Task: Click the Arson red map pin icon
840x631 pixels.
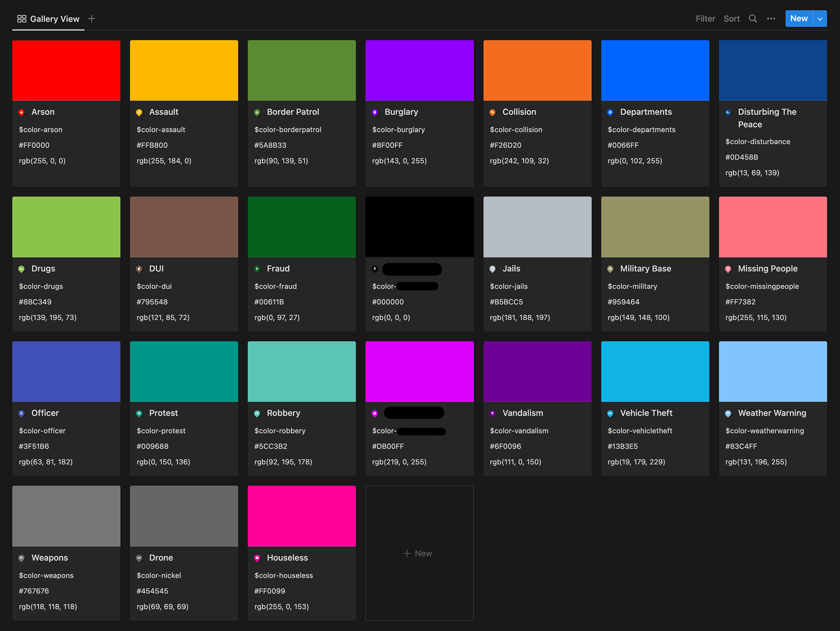Action: pyautogui.click(x=21, y=112)
